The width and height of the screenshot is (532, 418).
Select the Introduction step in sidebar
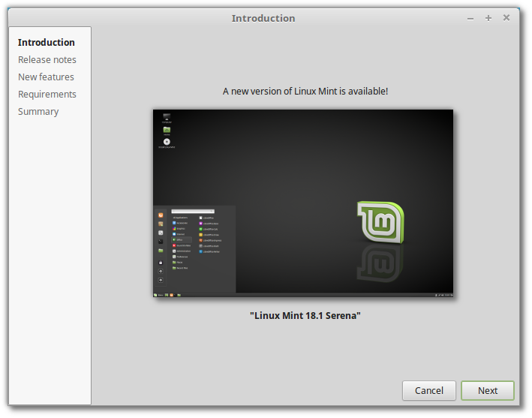coord(46,43)
